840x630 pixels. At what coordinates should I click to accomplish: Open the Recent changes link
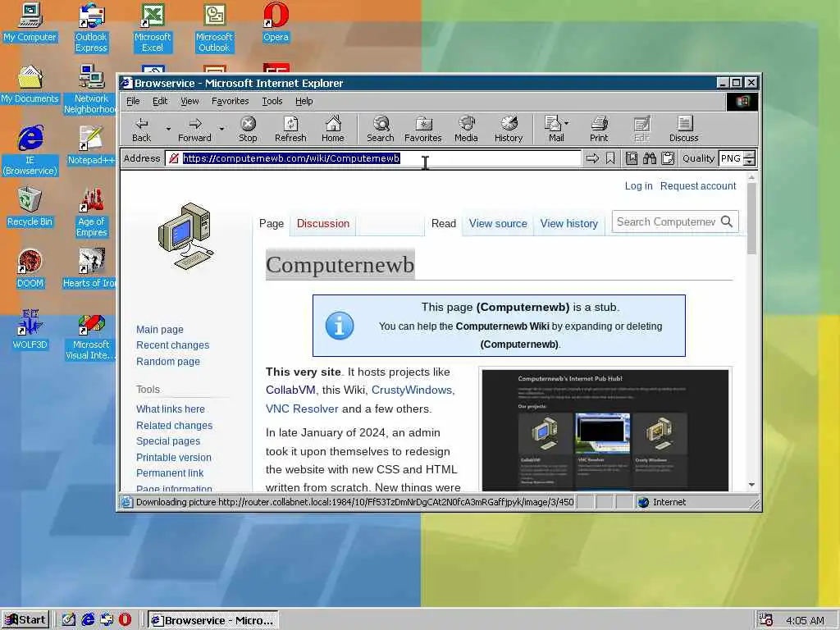point(172,345)
